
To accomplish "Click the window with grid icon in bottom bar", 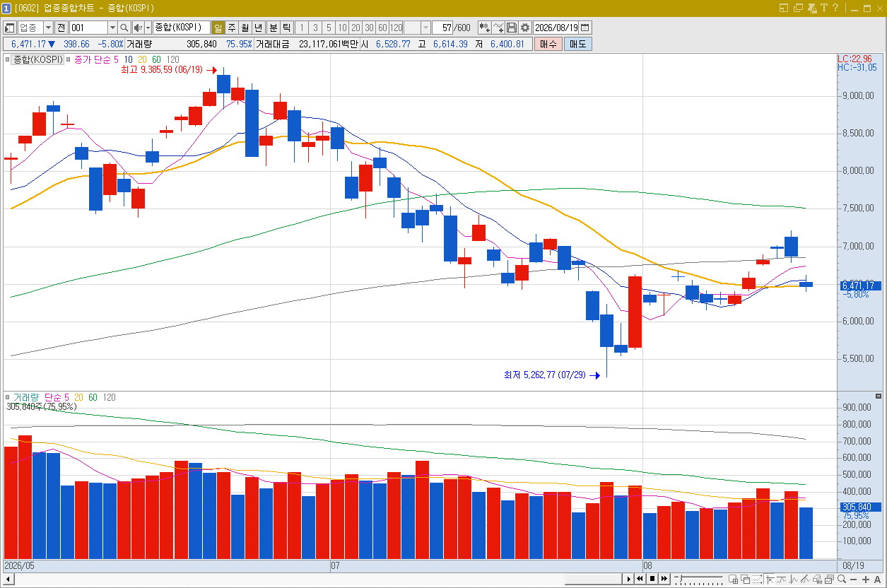I will 733,580.
